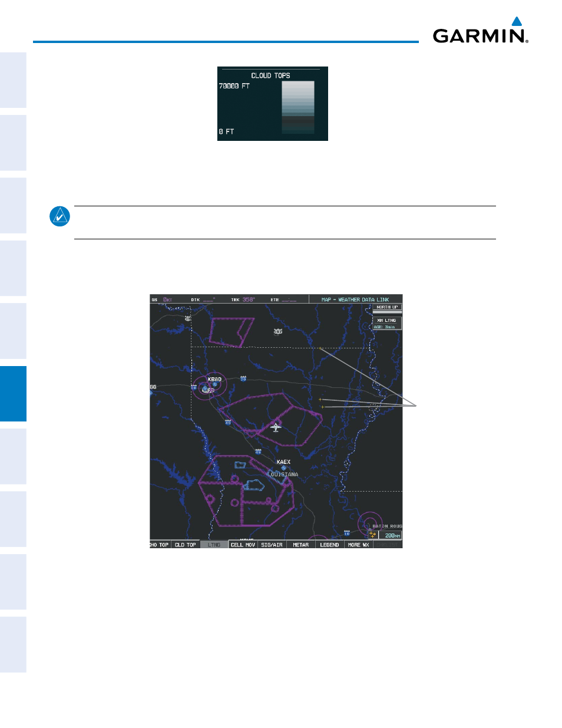Click the KAEX airport label

click(283, 462)
